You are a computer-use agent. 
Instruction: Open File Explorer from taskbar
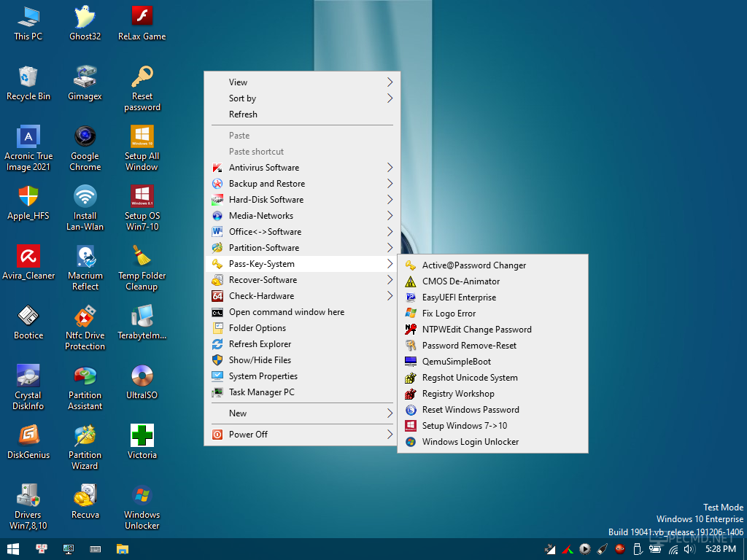(x=123, y=549)
